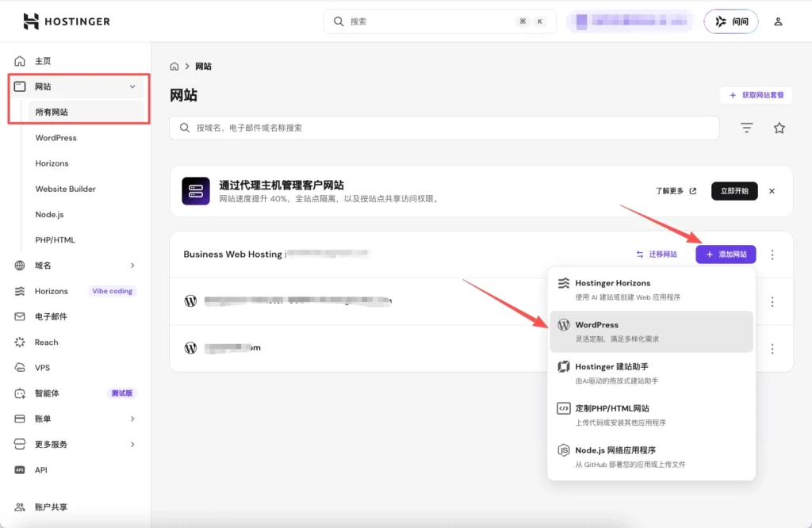Open the Business Web Hosting three-dot menu
Image resolution: width=812 pixels, height=528 pixels.
pos(772,254)
